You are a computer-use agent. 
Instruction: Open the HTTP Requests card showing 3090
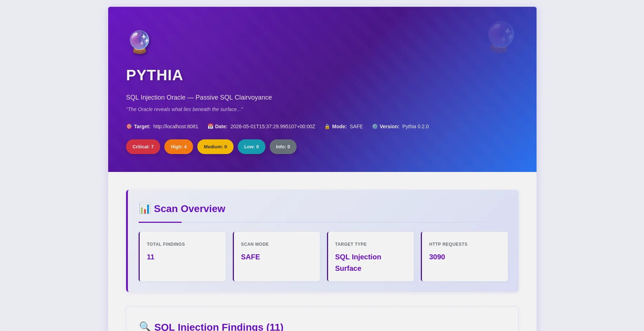pos(465,256)
